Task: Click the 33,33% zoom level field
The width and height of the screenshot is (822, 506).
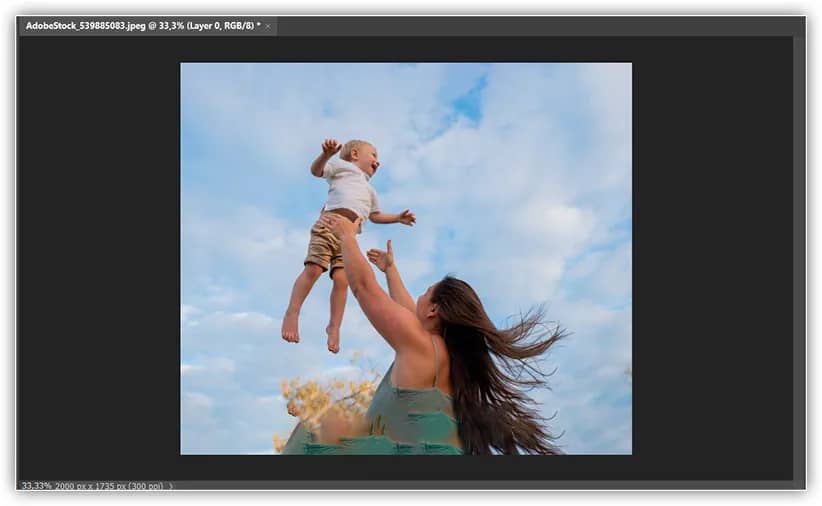Action: (37, 485)
